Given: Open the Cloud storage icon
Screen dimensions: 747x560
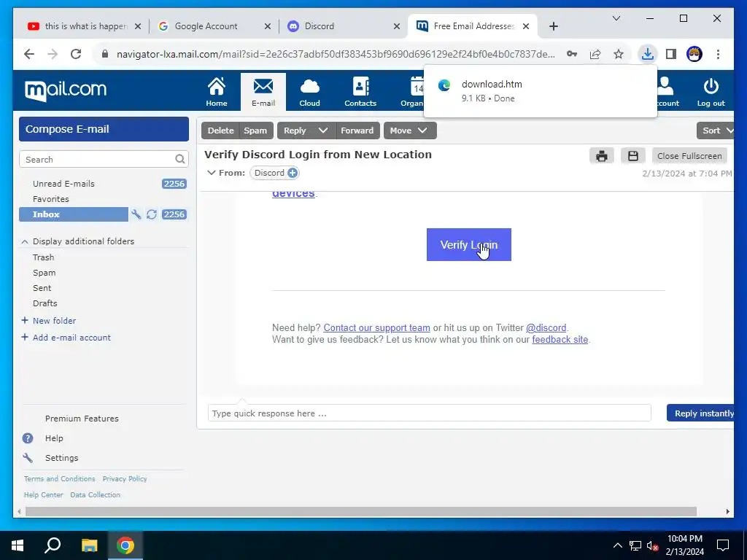Looking at the screenshot, I should 309,91.
